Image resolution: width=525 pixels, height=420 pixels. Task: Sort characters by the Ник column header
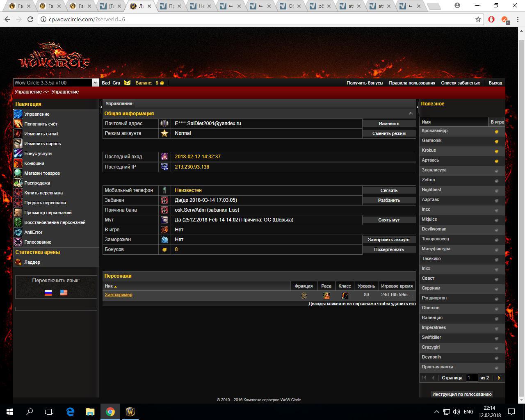109,286
